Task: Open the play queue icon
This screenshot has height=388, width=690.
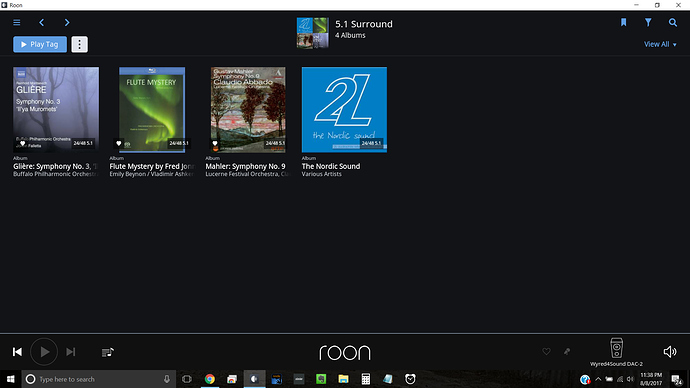Action: click(108, 352)
